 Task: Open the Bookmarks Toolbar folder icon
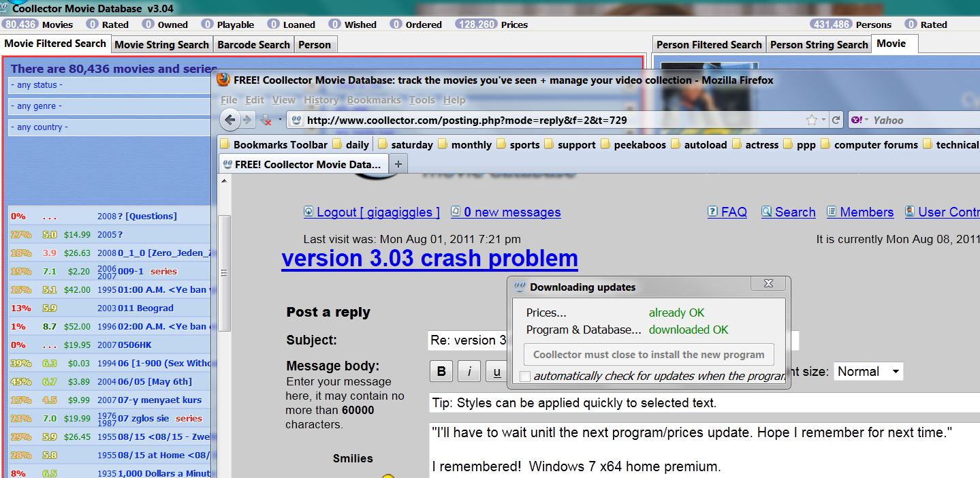[225, 144]
